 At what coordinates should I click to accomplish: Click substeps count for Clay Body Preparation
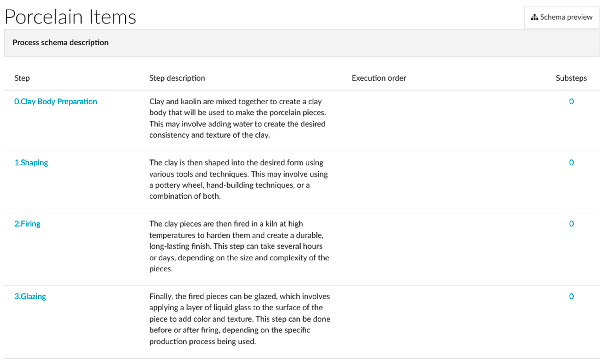pyautogui.click(x=571, y=102)
